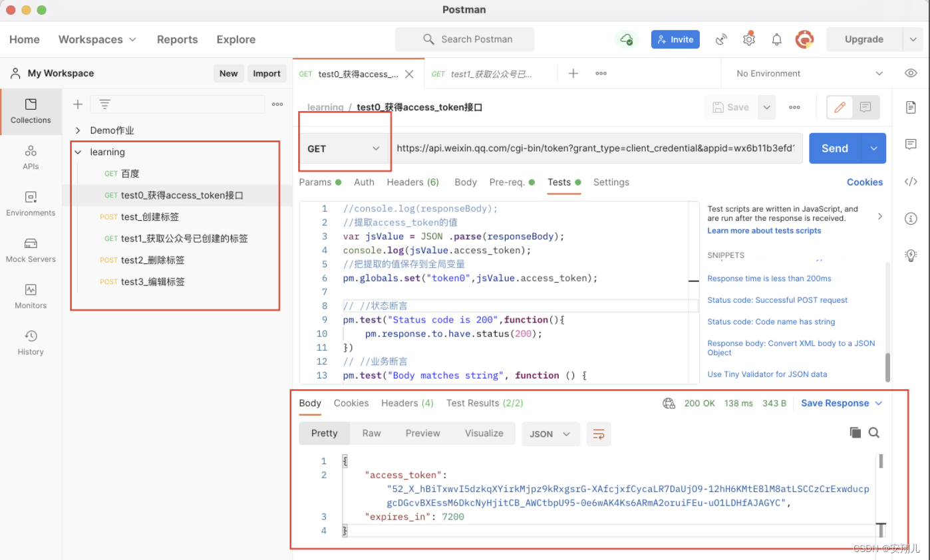Open the Upgrade dropdown arrow

912,39
